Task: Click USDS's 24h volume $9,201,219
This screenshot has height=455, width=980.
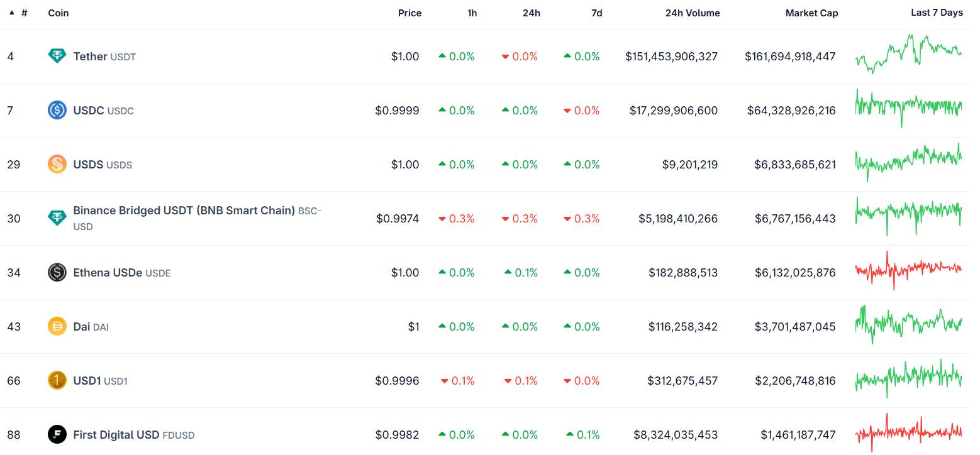Action: point(690,165)
